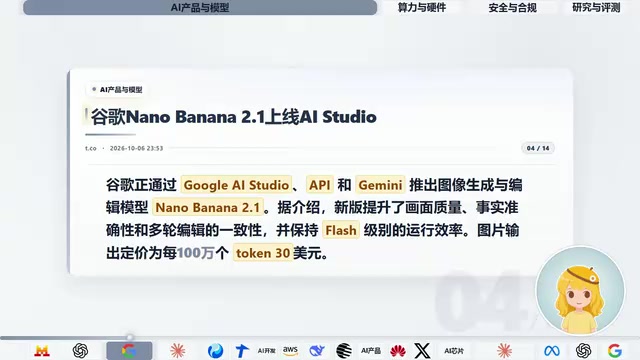The image size is (640, 360).
Task: Click the highlighted term Flash
Action: point(341,230)
